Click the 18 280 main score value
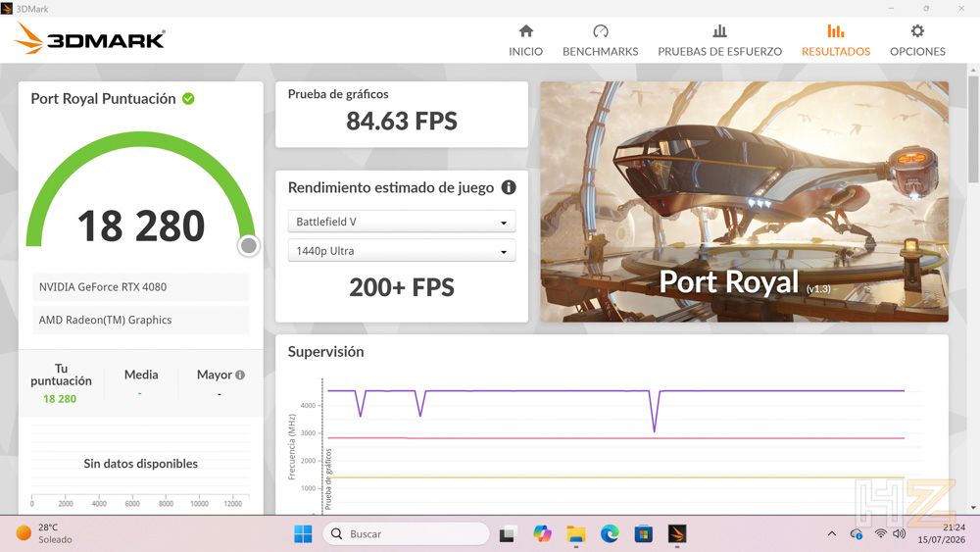980x552 pixels. pos(141,226)
